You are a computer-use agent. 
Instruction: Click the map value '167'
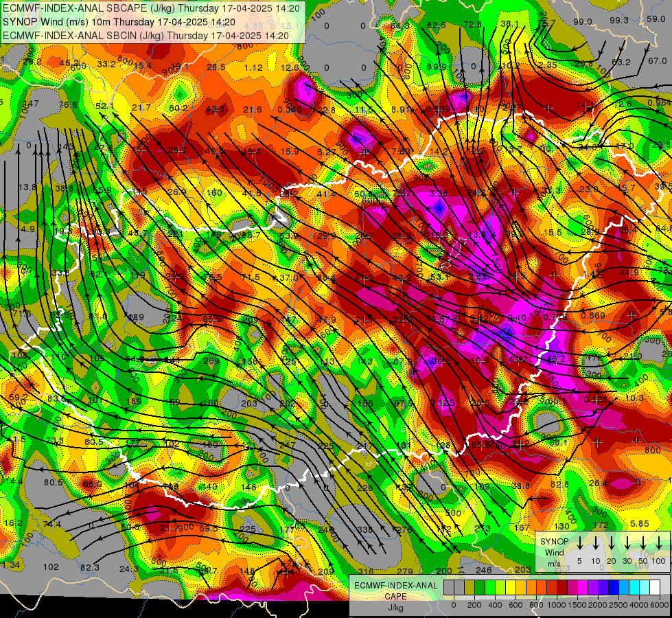coord(522,527)
